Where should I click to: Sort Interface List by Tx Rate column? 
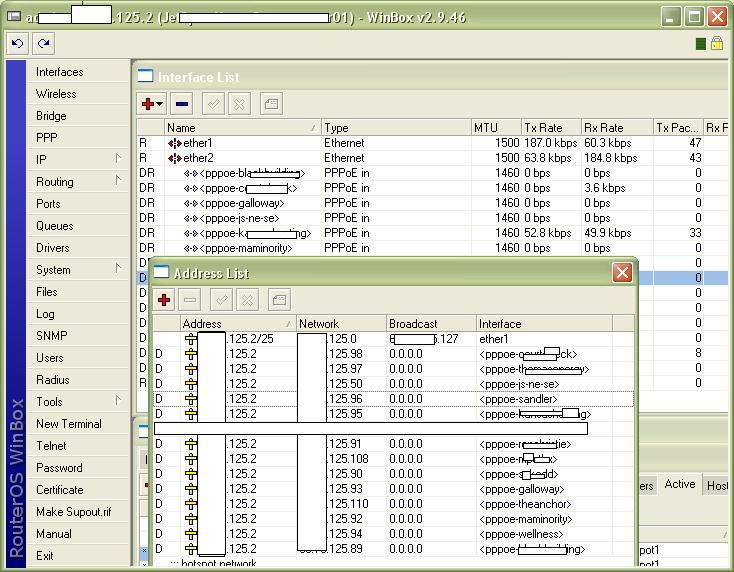tap(549, 128)
